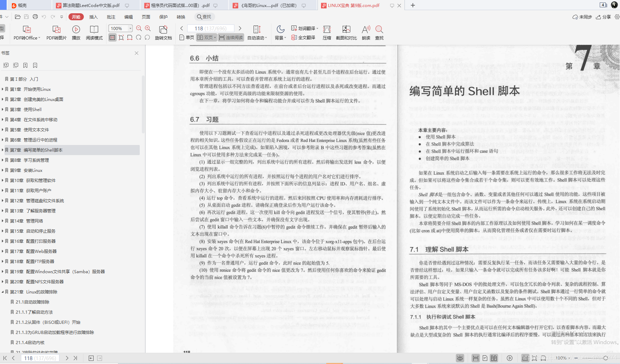This screenshot has width=620, height=364.
Task: Expand the 第12章 管理磁盘和文件系统 bookmark
Action: tap(2, 201)
